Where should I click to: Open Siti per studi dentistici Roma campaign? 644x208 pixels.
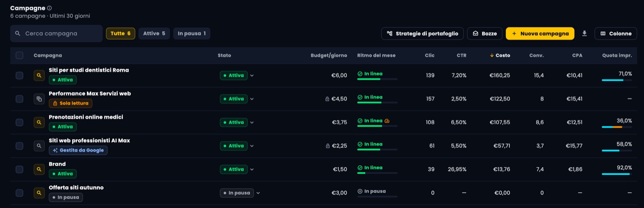point(89,70)
